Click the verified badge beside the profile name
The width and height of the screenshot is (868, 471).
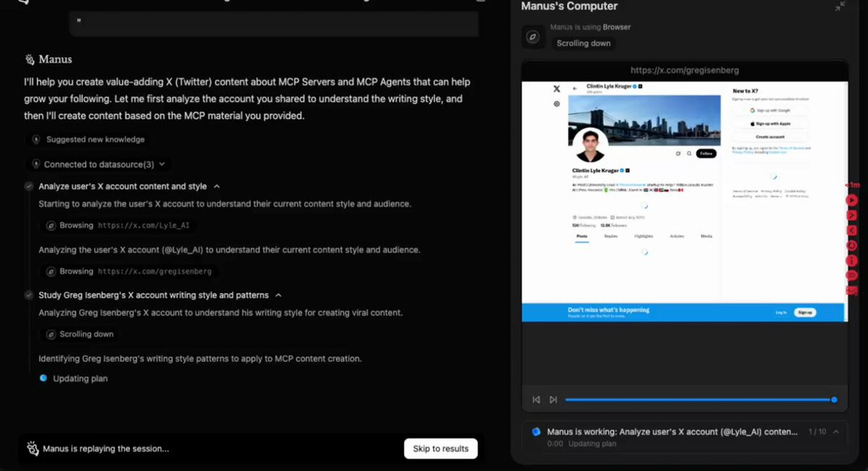622,171
